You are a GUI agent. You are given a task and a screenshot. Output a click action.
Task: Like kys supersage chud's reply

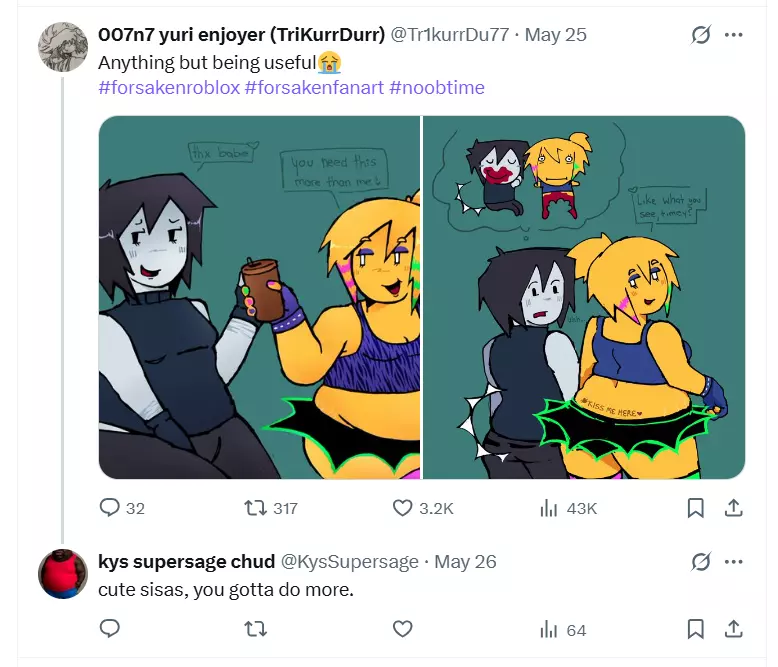tap(402, 629)
